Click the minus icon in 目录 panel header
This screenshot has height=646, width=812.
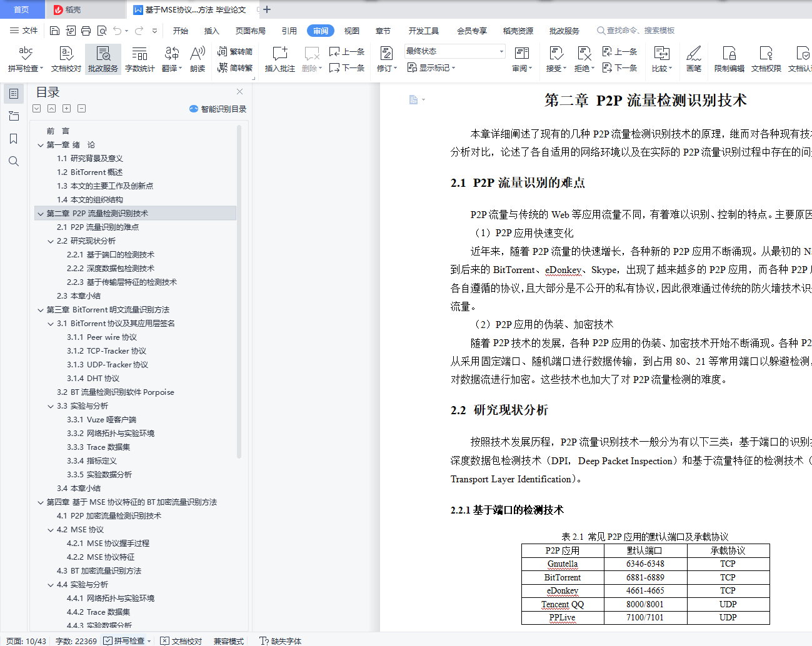tap(81, 109)
